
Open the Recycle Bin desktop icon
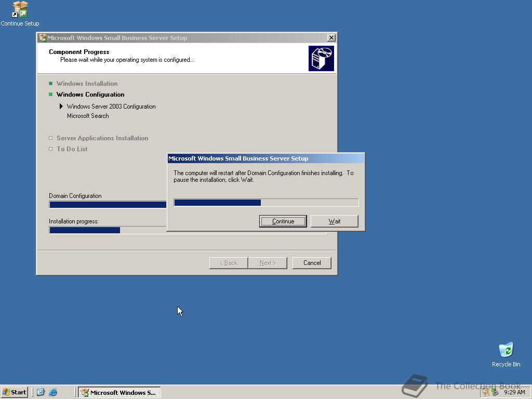coord(506,354)
